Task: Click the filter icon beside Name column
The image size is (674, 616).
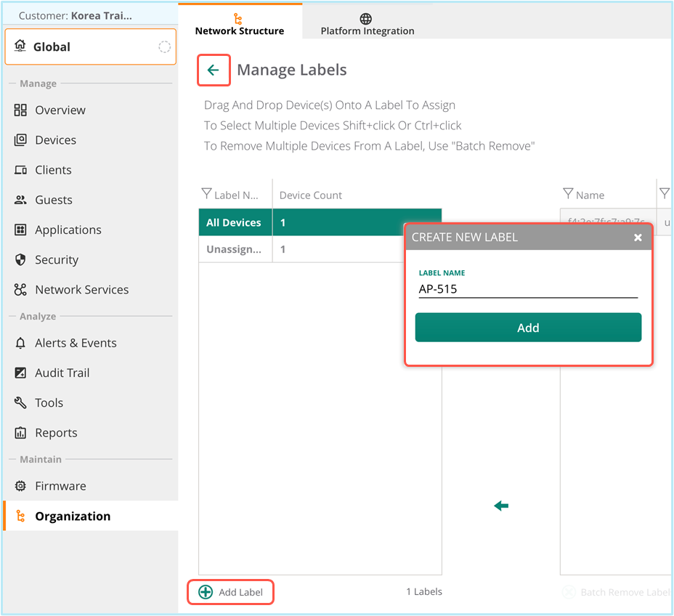Action: click(x=568, y=195)
